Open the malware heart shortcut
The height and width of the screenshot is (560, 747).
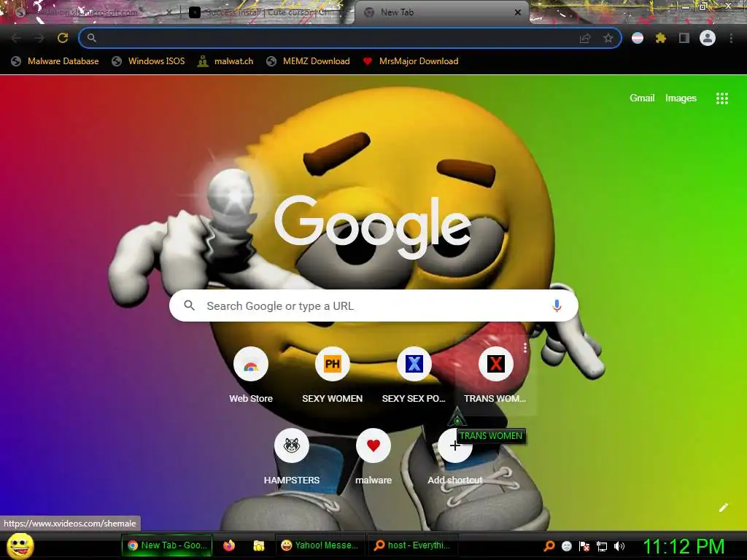pyautogui.click(x=373, y=457)
